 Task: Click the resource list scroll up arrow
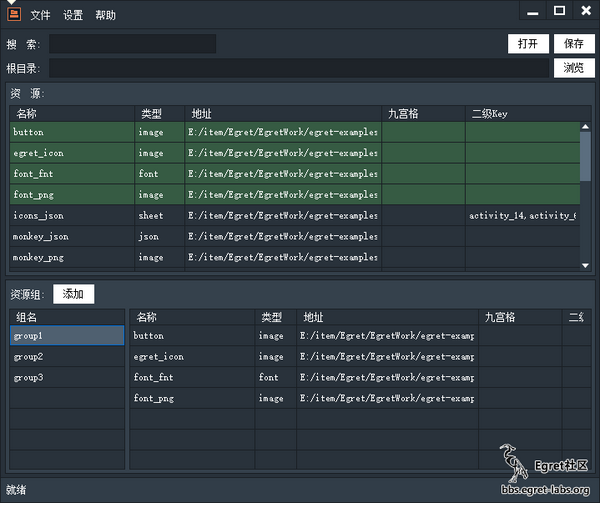585,127
